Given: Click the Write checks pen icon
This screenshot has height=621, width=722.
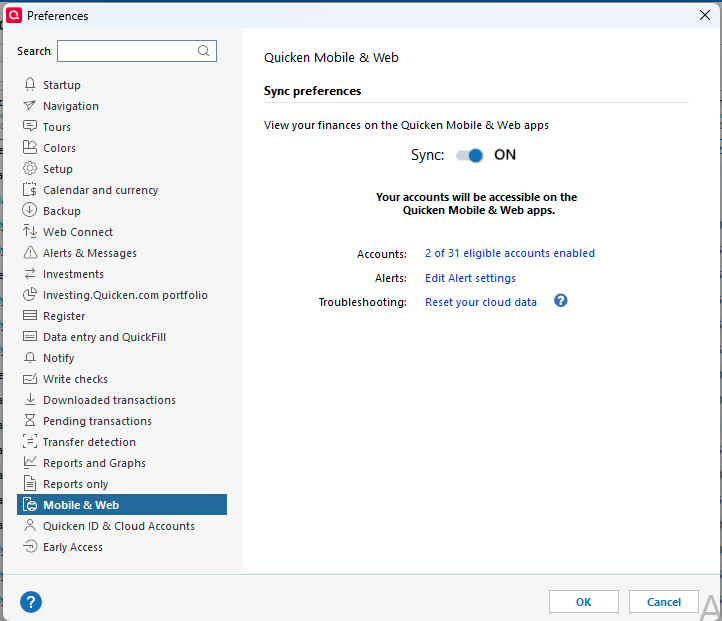Looking at the screenshot, I should click(x=30, y=378).
